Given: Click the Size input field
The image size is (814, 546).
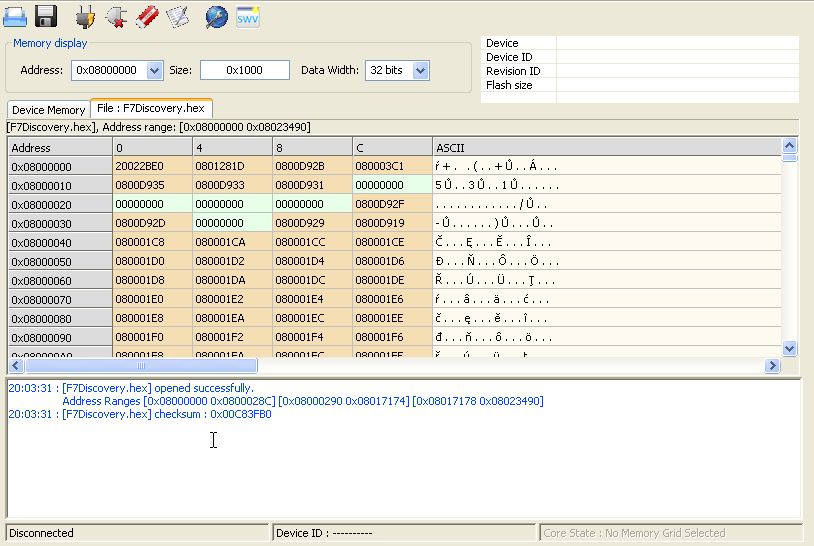Looking at the screenshot, I should 244,70.
